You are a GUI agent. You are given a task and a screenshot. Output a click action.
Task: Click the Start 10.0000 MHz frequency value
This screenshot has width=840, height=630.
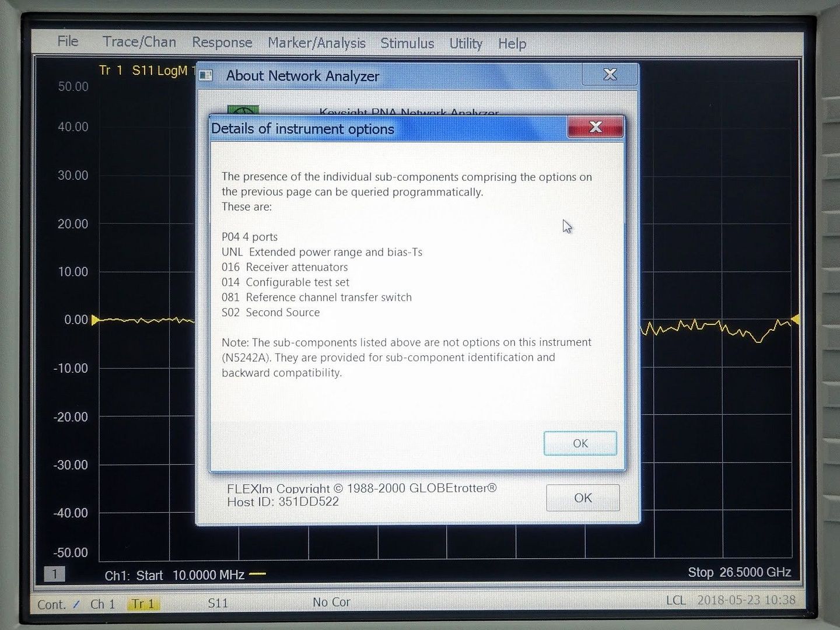[x=208, y=575]
